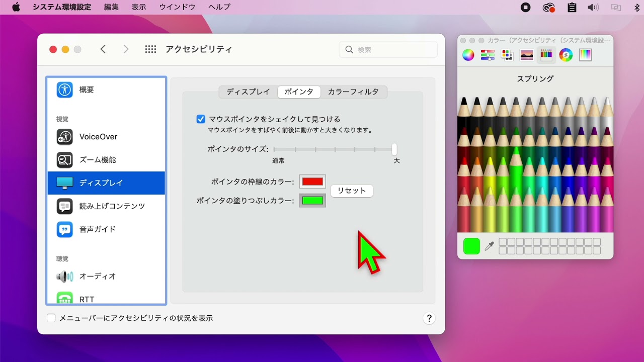The height and width of the screenshot is (362, 644).
Task: Open the clipboard icon in menu bar
Action: (572, 7)
